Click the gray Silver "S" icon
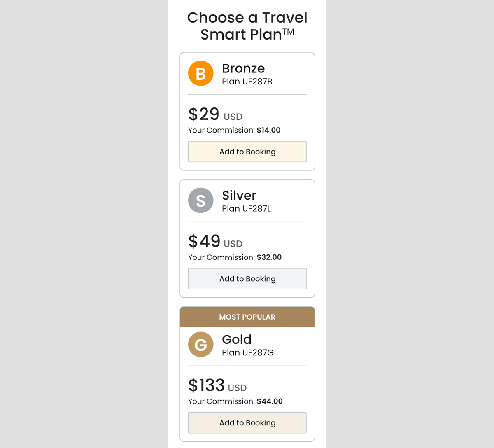The height and width of the screenshot is (448, 494). click(x=200, y=201)
